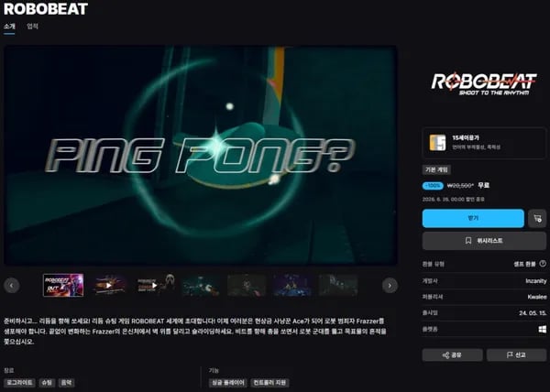Select the 컨트롤러 지원 feature tag

(269, 383)
